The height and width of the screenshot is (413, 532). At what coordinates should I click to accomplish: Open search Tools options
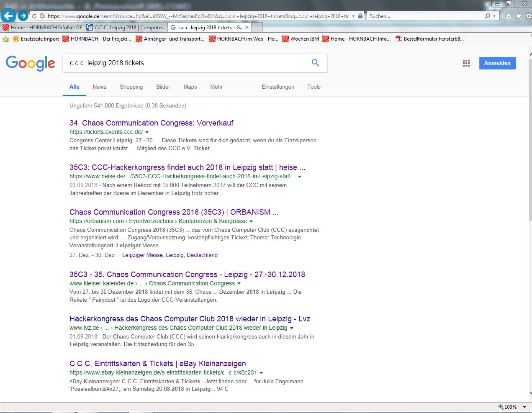pyautogui.click(x=314, y=87)
